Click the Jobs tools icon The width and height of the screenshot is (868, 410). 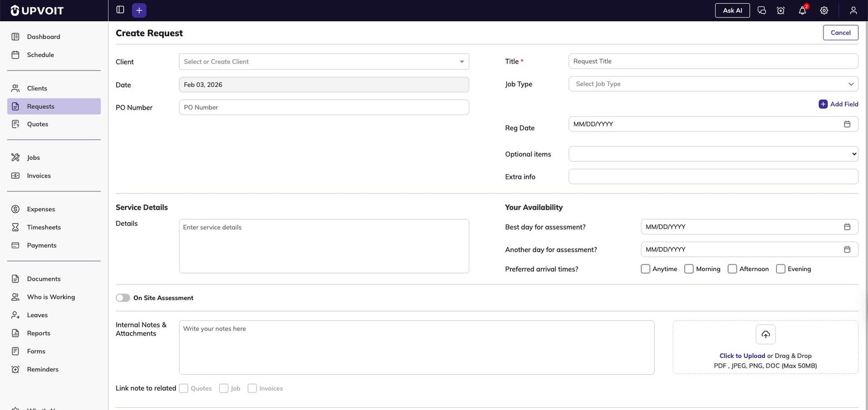[15, 157]
